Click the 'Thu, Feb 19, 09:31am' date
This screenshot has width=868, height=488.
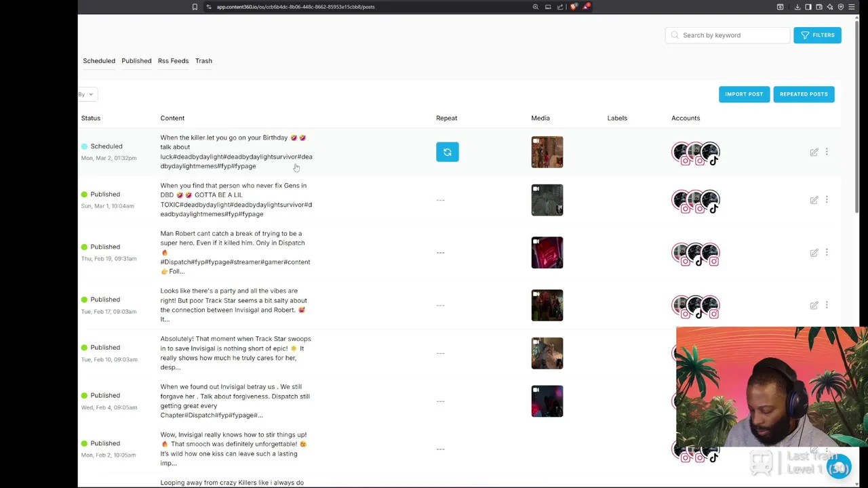point(108,259)
